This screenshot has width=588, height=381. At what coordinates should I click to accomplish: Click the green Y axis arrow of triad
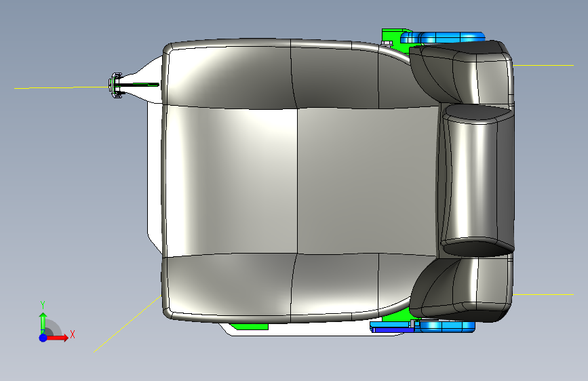click(43, 322)
